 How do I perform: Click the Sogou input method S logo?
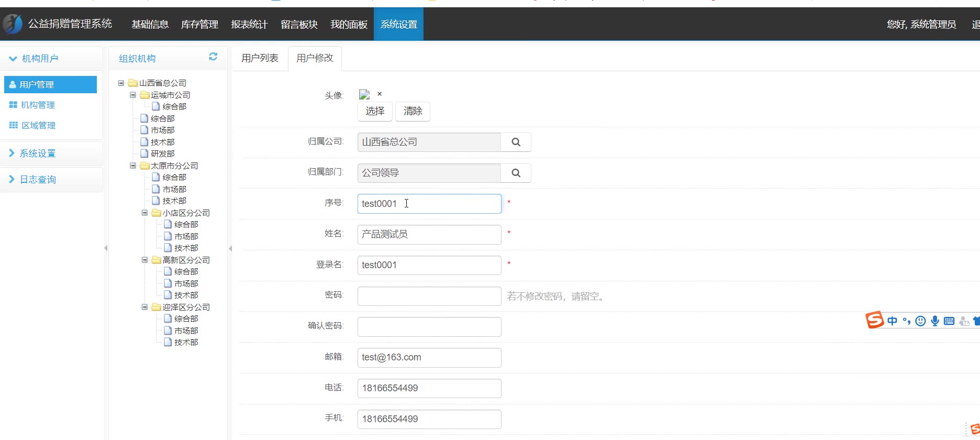874,320
